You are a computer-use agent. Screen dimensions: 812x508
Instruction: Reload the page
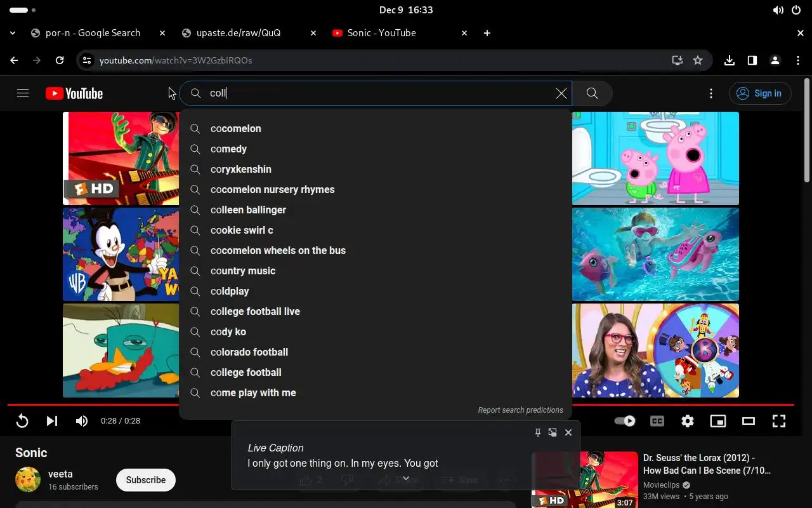tap(60, 60)
